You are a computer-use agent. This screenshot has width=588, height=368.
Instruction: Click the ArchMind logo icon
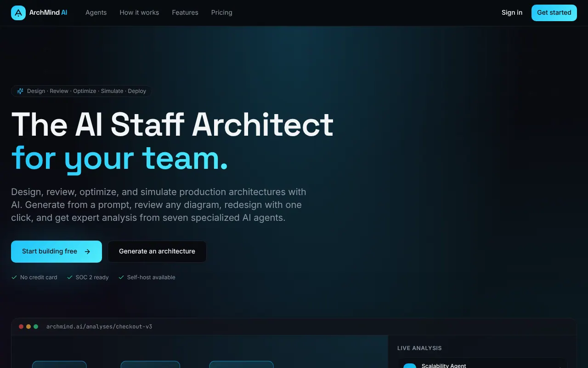[x=18, y=13]
